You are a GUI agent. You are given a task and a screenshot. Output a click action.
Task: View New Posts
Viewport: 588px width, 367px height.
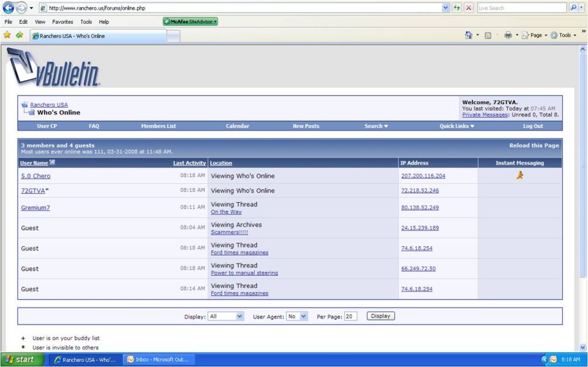point(306,126)
